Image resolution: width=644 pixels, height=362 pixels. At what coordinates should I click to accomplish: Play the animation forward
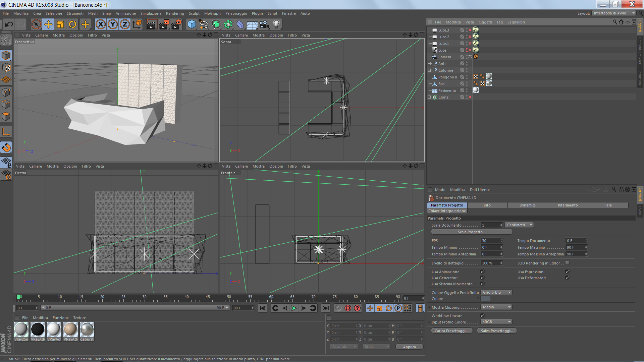(x=294, y=308)
